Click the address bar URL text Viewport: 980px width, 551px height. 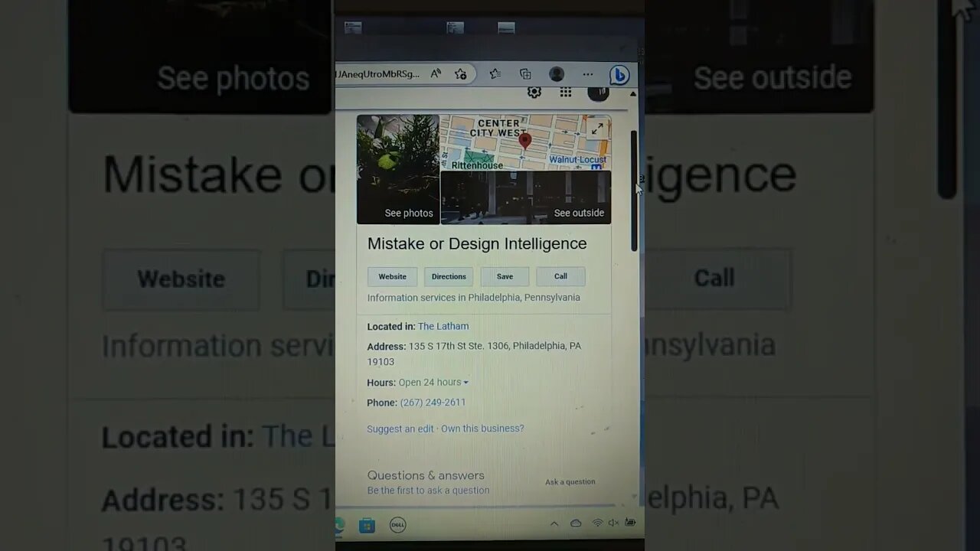(378, 74)
